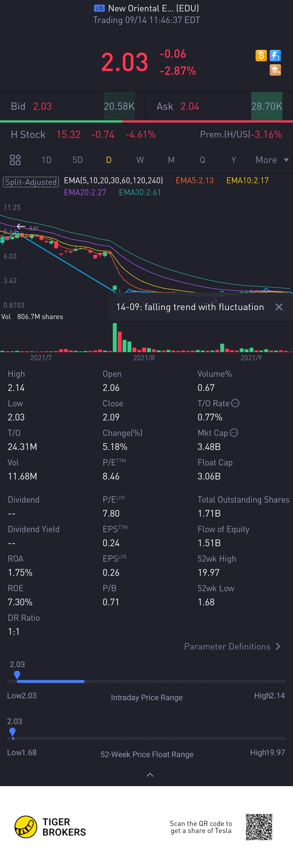Select the 5D chart tab

(x=78, y=160)
